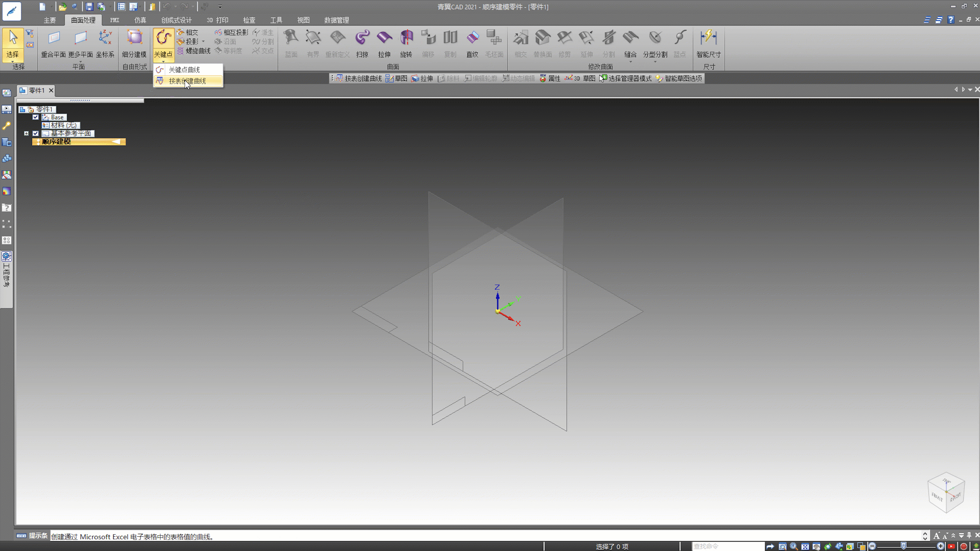
Task: Click the record red circle icon
Action: click(x=964, y=546)
